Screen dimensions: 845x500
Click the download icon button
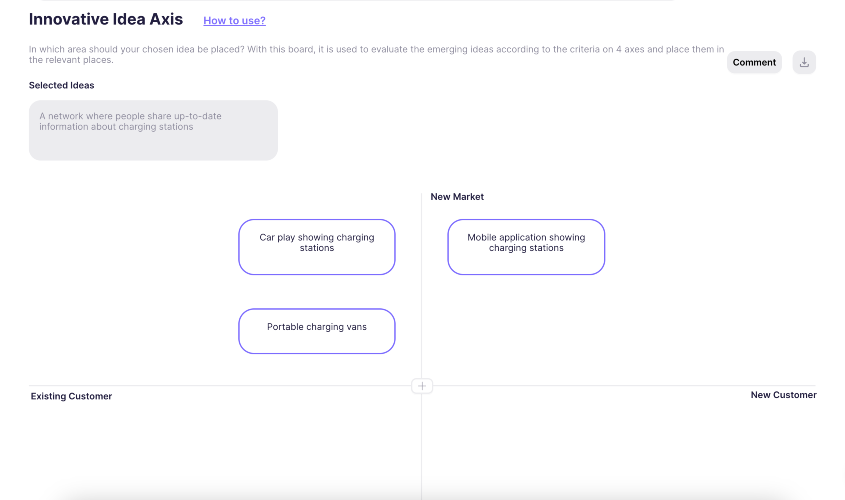[804, 62]
